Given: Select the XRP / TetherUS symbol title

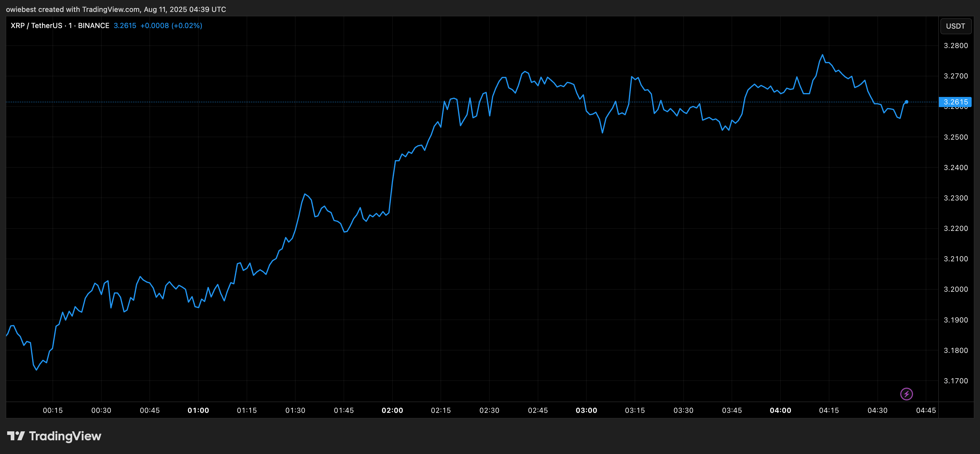Looking at the screenshot, I should tap(36, 25).
